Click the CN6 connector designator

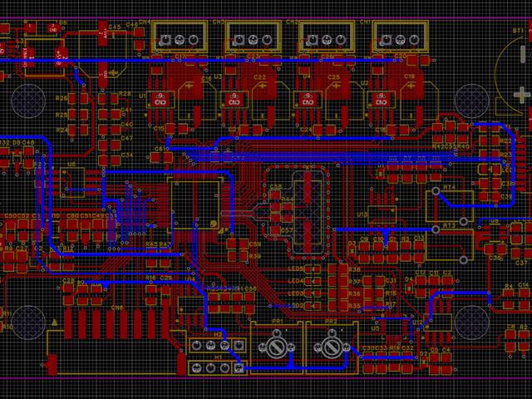click(x=117, y=308)
